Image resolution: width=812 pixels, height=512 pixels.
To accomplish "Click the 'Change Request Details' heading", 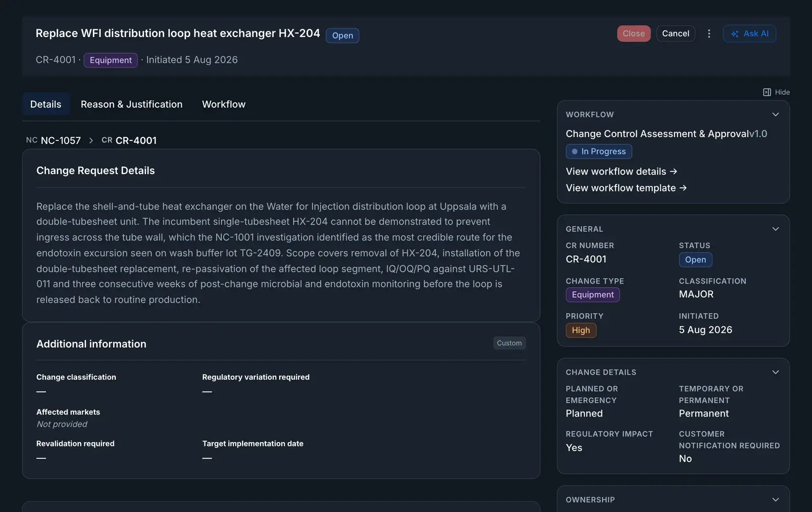I will pyautogui.click(x=95, y=170).
